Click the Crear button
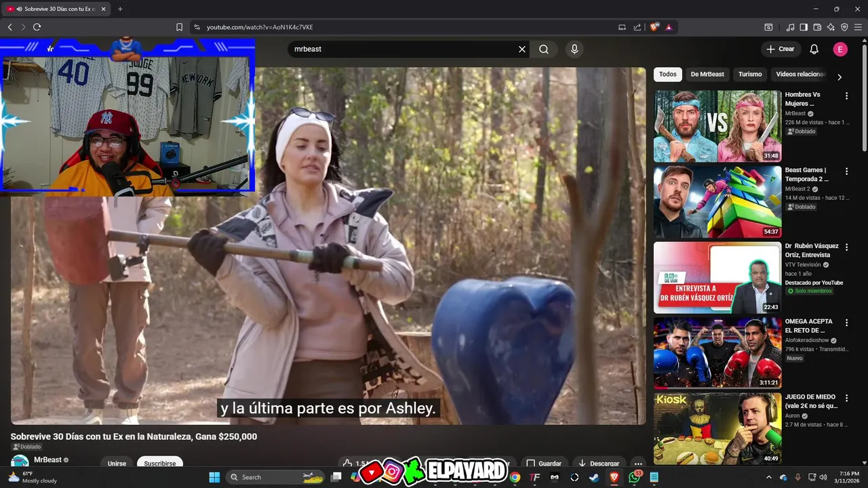 coord(780,49)
